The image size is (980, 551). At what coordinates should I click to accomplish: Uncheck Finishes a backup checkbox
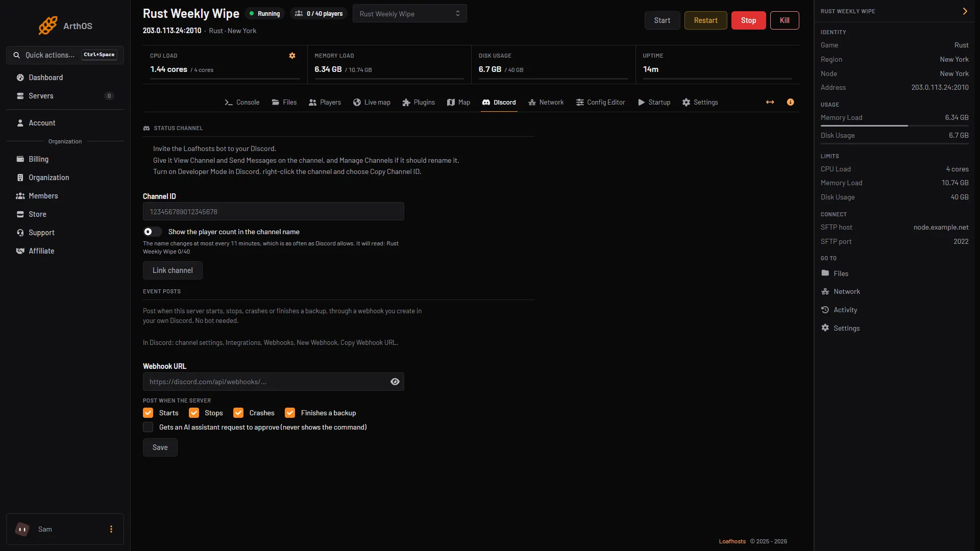pos(290,413)
